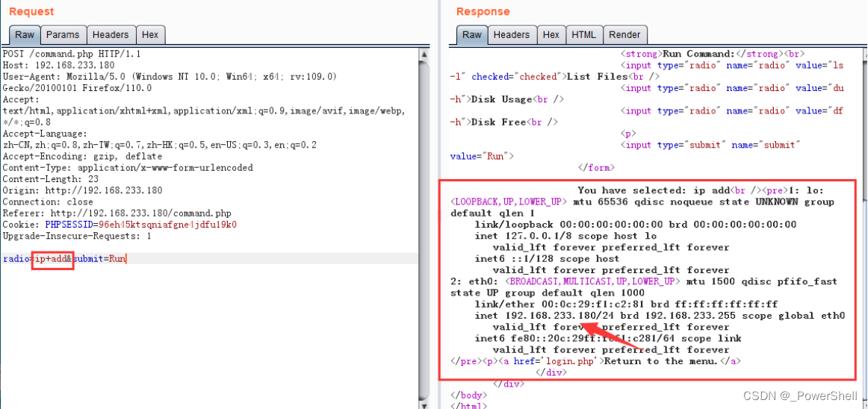Open the Response Render tab
This screenshot has width=868, height=409.
(x=624, y=34)
